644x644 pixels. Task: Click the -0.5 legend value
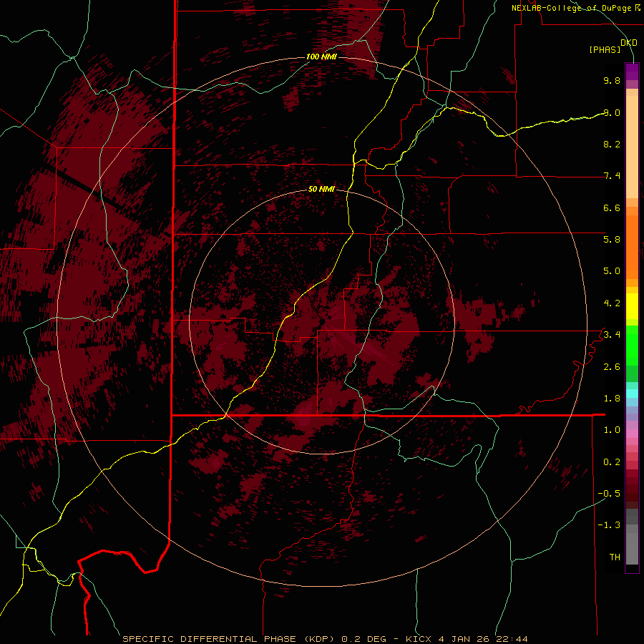[609, 493]
